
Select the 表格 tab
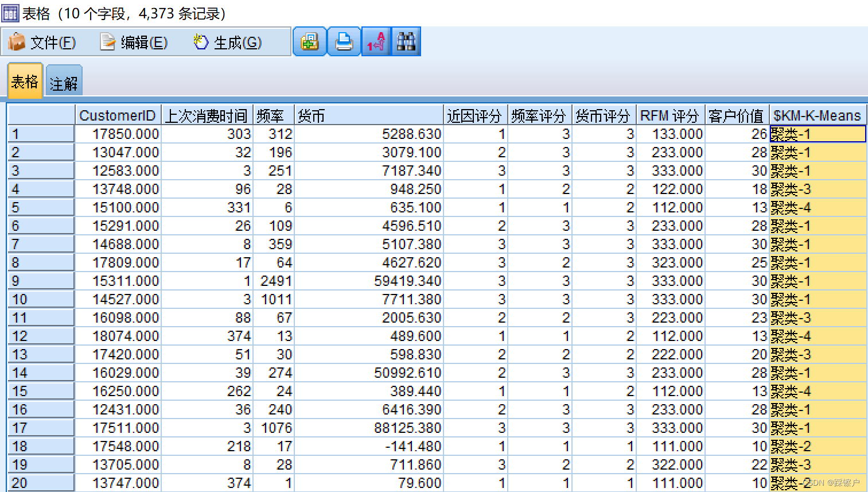point(24,82)
